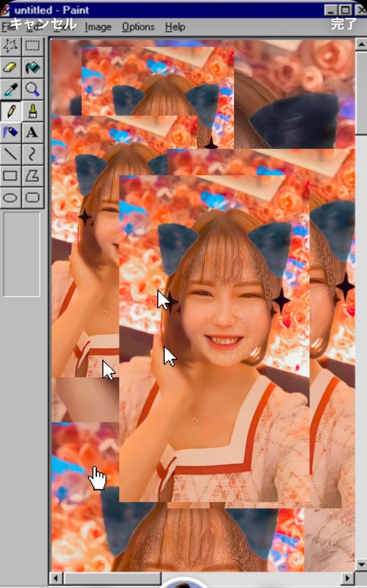Select the Ellipse shape tool
This screenshot has height=588, width=367.
pyautogui.click(x=11, y=197)
